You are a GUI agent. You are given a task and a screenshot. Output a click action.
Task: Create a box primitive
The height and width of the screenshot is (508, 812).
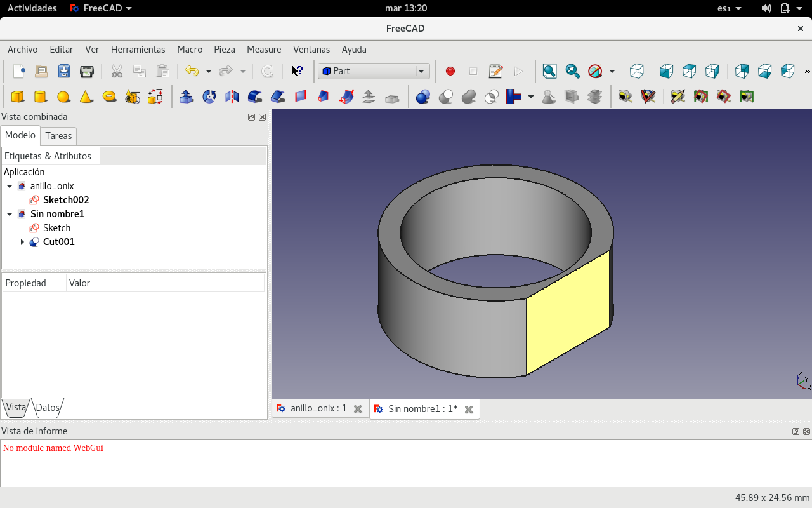click(x=18, y=97)
